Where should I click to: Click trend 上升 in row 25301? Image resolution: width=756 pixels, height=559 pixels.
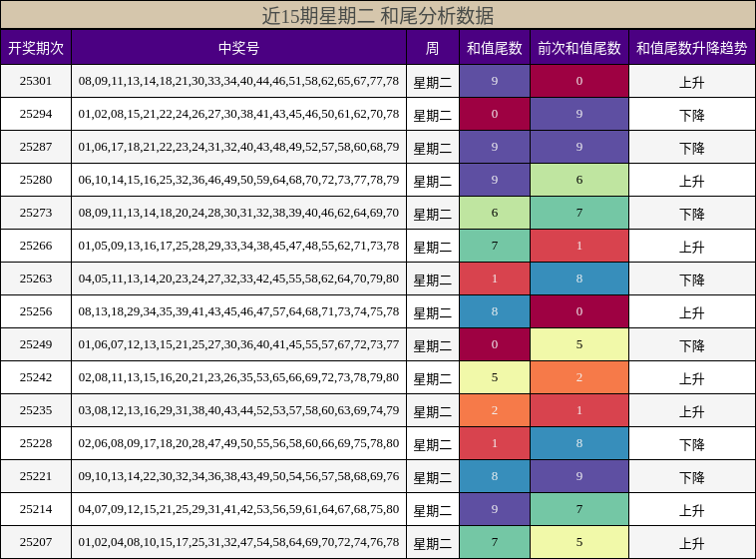pyautogui.click(x=692, y=83)
